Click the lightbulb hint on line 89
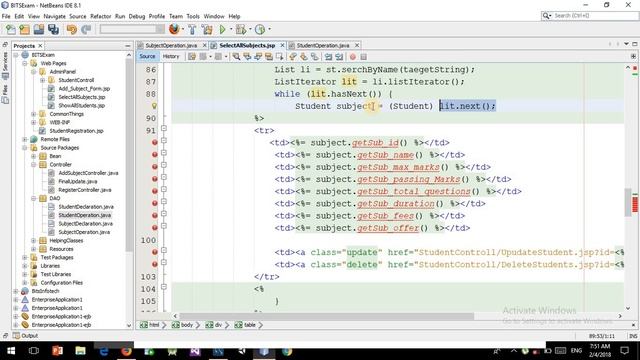 click(154, 106)
